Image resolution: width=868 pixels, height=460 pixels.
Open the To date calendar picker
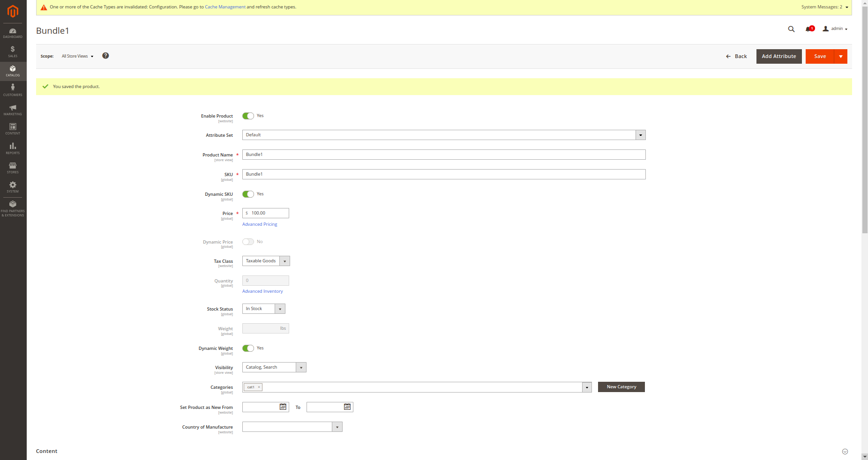[347, 407]
